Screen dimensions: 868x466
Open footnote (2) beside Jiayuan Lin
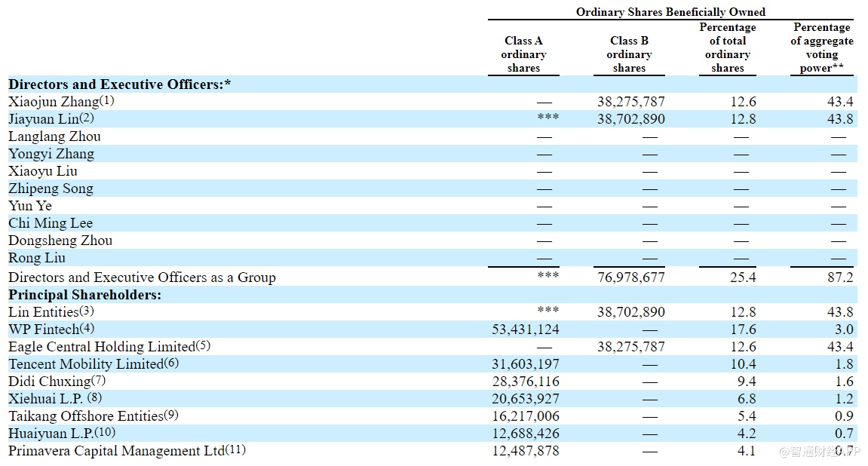point(86,118)
